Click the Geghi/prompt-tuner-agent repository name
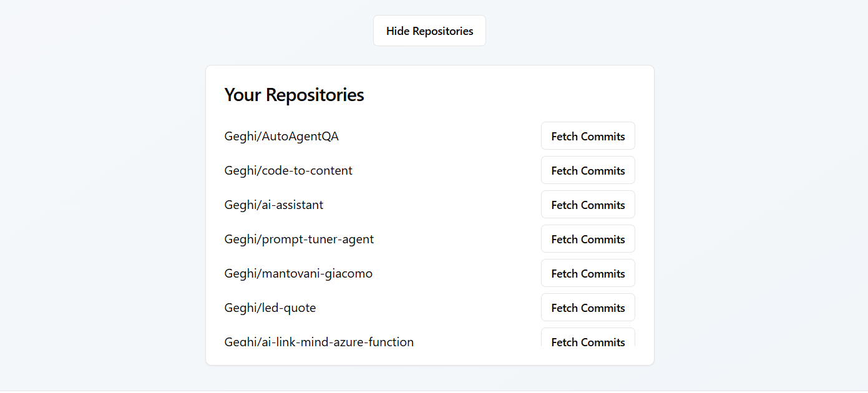This screenshot has height=393, width=868. click(x=299, y=239)
